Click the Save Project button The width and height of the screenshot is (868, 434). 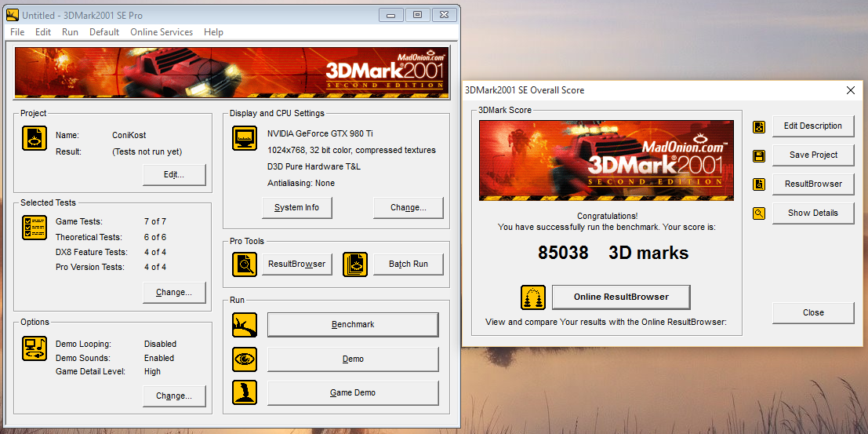[x=813, y=155]
